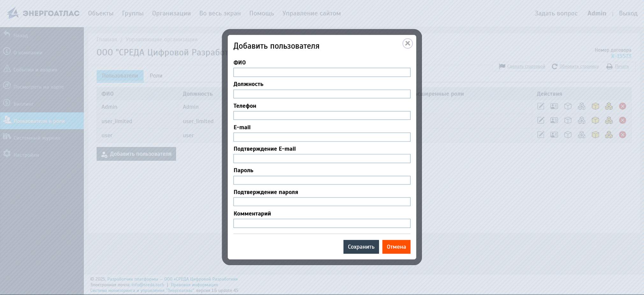Click the ФИО input field
The image size is (644, 295).
322,72
